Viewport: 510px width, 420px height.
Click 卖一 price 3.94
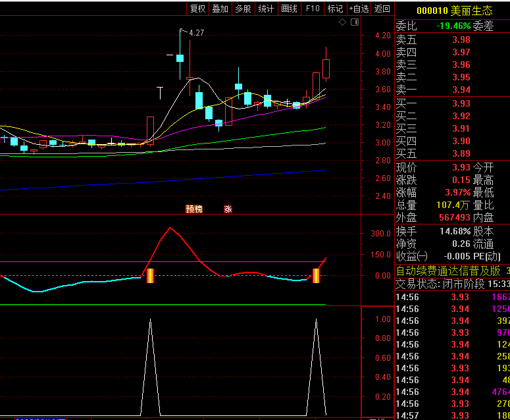(x=461, y=90)
